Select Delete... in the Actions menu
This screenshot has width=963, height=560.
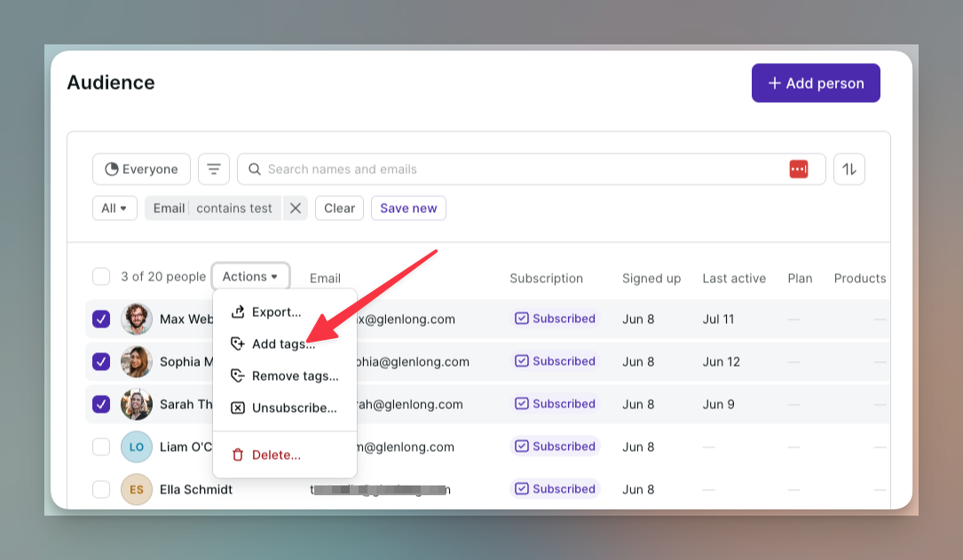pyautogui.click(x=276, y=454)
